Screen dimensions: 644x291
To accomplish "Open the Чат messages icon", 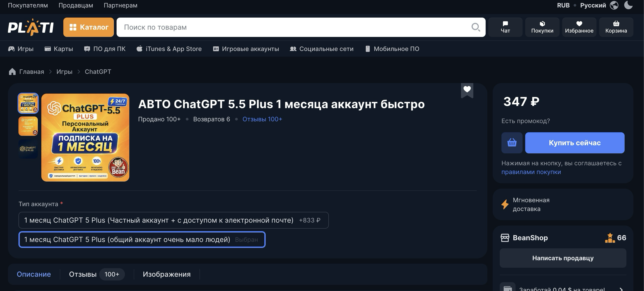I will (x=505, y=27).
